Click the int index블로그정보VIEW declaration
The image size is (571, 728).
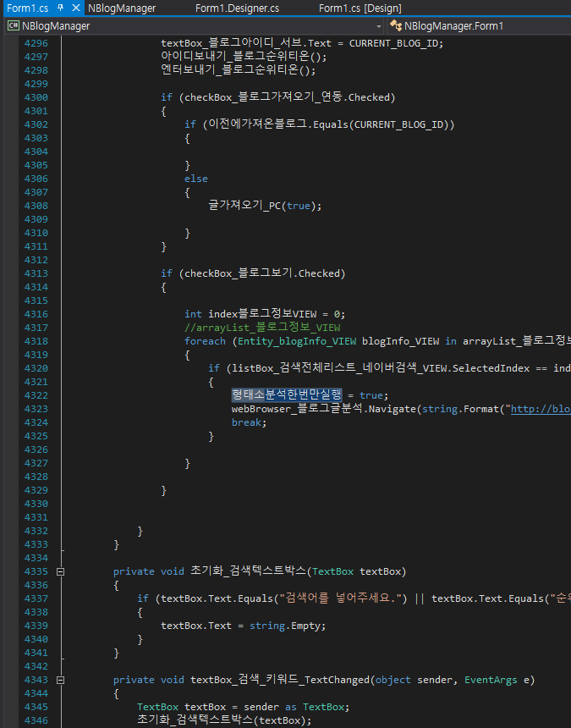(265, 314)
